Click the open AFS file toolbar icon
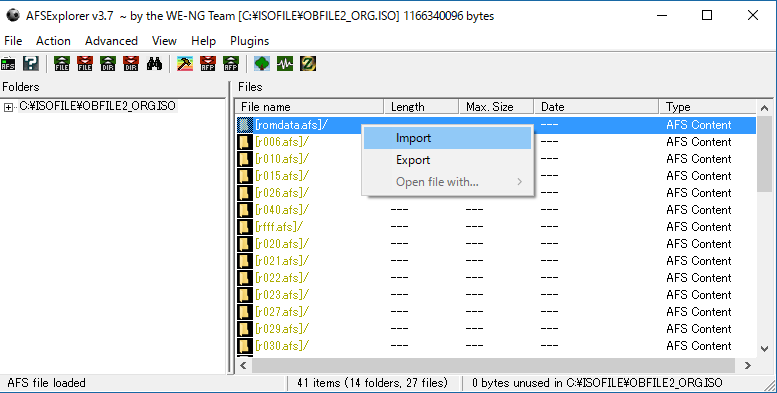This screenshot has height=393, width=777. pos(8,63)
